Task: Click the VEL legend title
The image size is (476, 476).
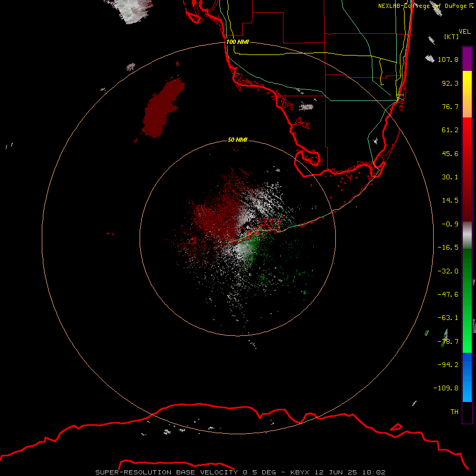Action: point(464,32)
